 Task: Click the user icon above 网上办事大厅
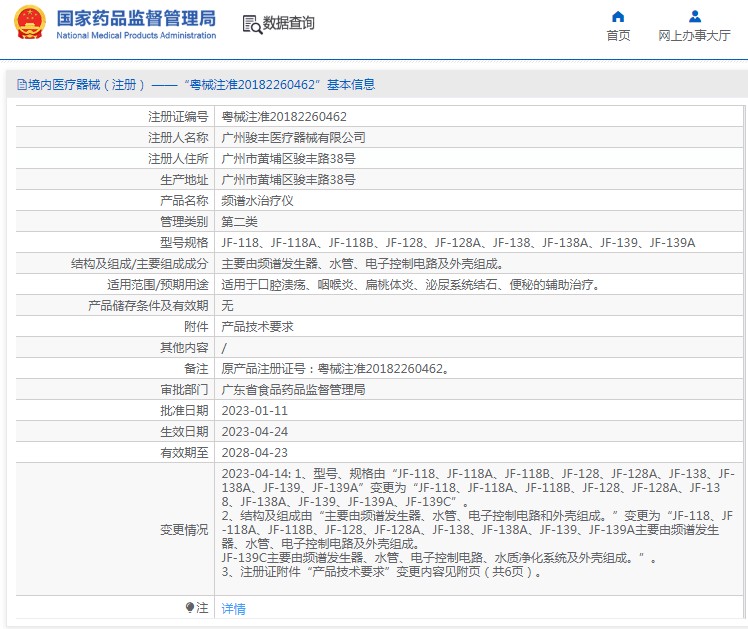[695, 17]
